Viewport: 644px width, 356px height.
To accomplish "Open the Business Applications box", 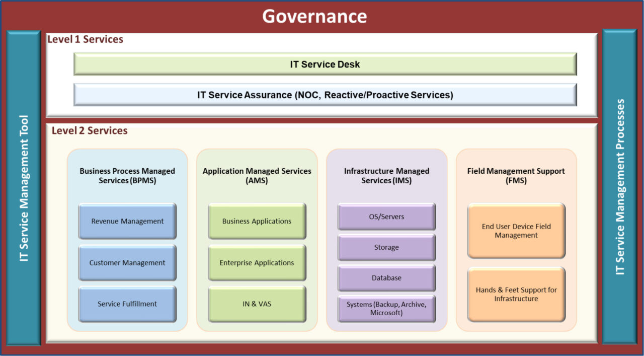I will [257, 221].
